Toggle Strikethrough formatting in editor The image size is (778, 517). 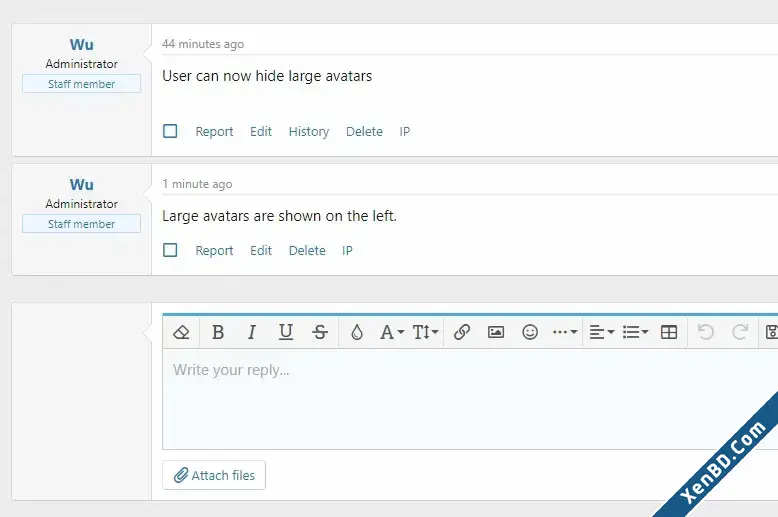[320, 332]
